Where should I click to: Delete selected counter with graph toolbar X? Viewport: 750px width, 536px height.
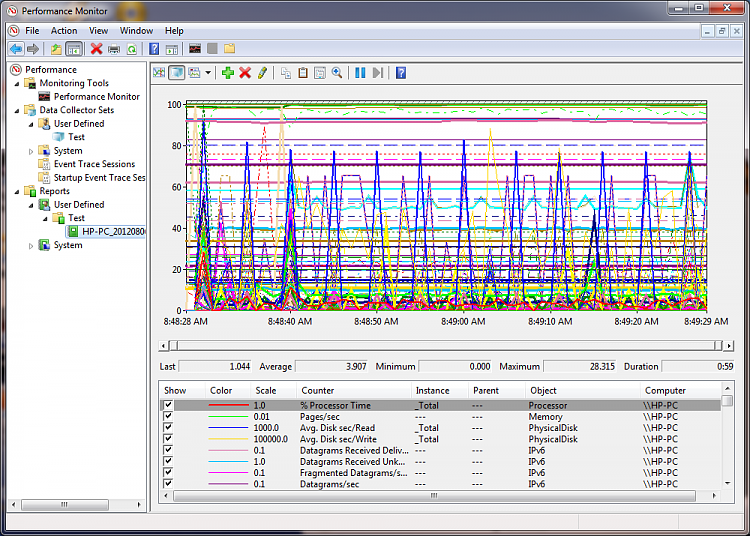click(245, 73)
